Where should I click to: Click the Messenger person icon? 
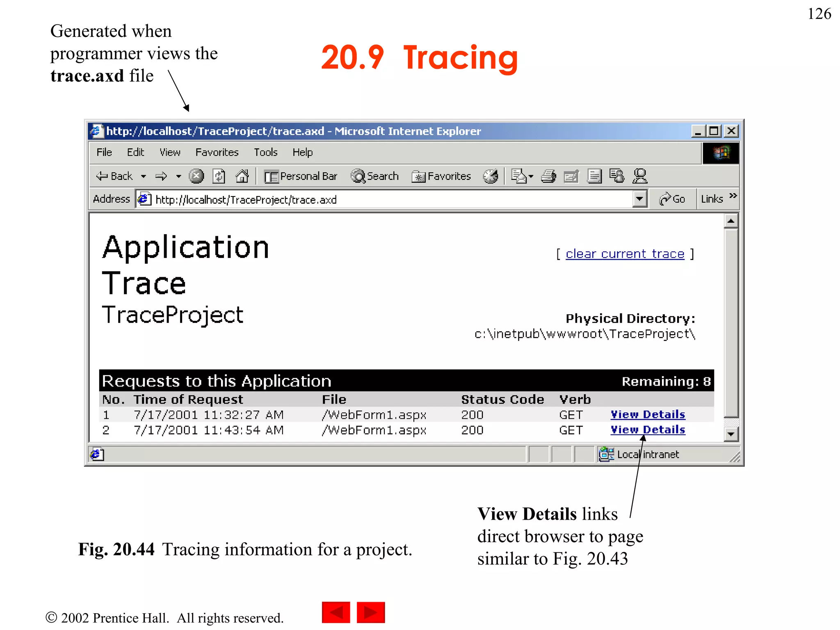pyautogui.click(x=640, y=176)
